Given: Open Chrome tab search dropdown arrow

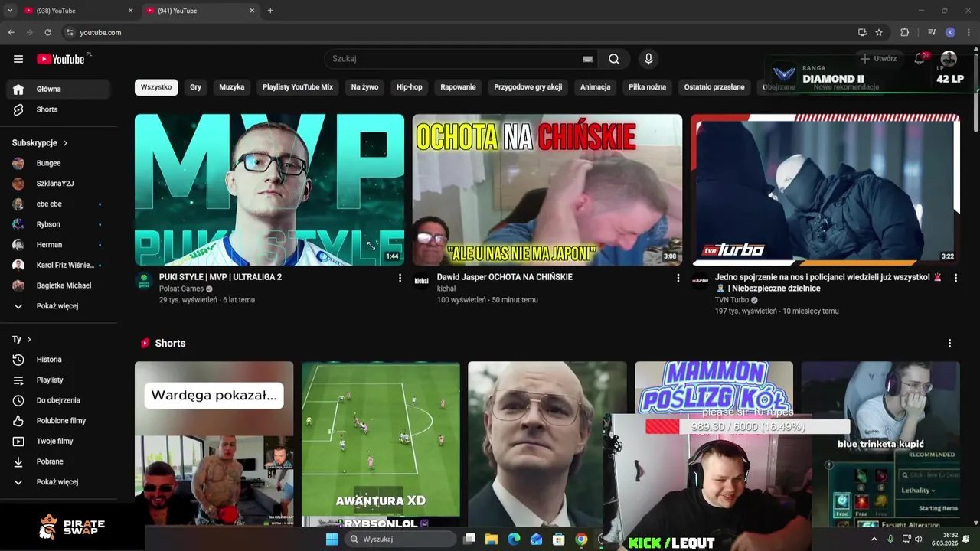Looking at the screenshot, I should point(10,11).
